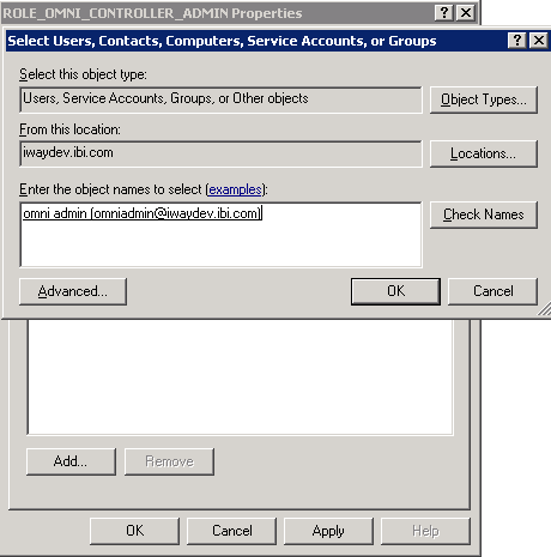The height and width of the screenshot is (557, 552).
Task: Cancel the Select Users dialog
Action: [x=493, y=292]
